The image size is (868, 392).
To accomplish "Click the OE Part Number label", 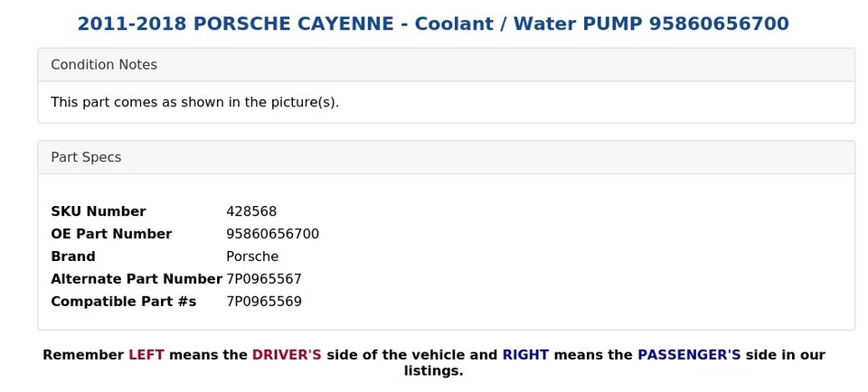I will pos(111,234).
